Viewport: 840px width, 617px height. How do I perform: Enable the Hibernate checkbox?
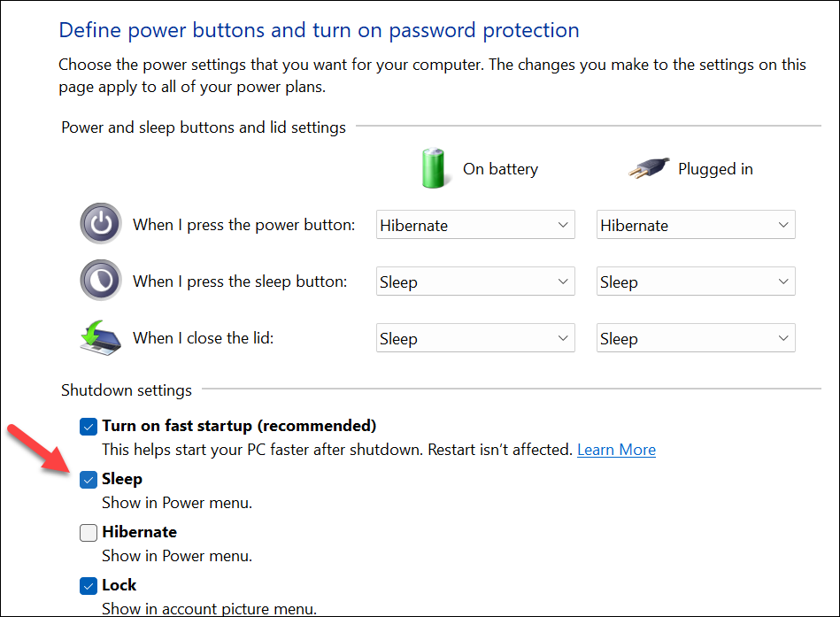coord(89,532)
